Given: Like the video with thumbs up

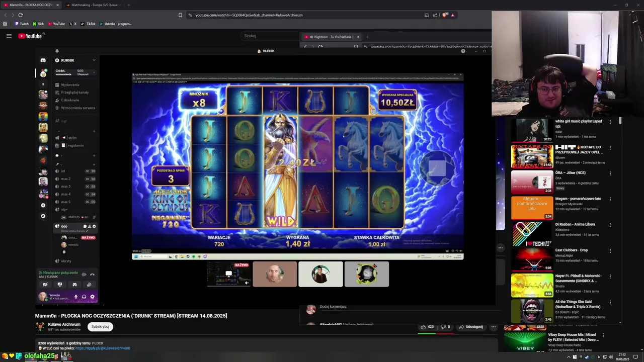Looking at the screenshot, I should 427,327.
